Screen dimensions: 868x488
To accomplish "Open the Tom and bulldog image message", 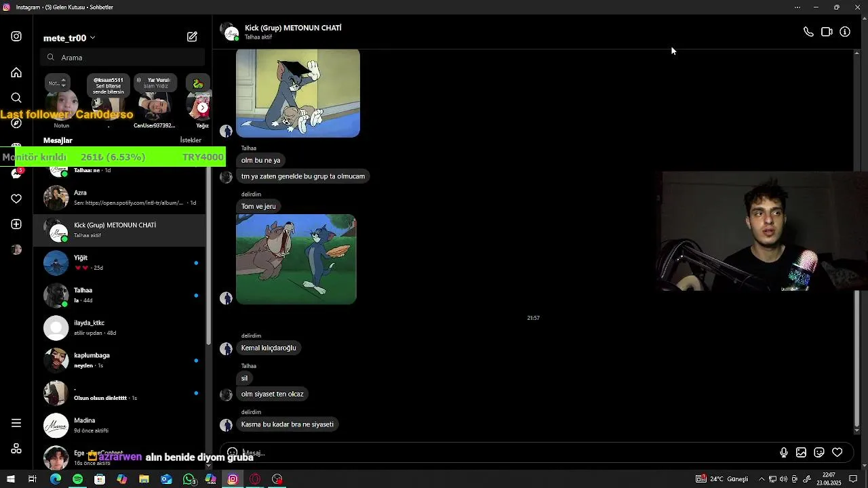I will (x=296, y=259).
